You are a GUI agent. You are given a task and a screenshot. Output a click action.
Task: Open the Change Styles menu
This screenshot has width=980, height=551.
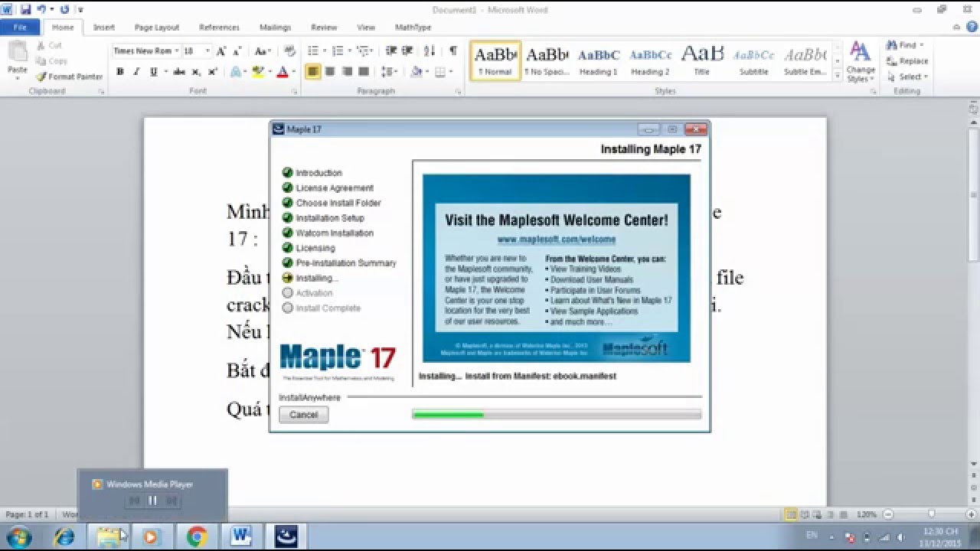[861, 61]
